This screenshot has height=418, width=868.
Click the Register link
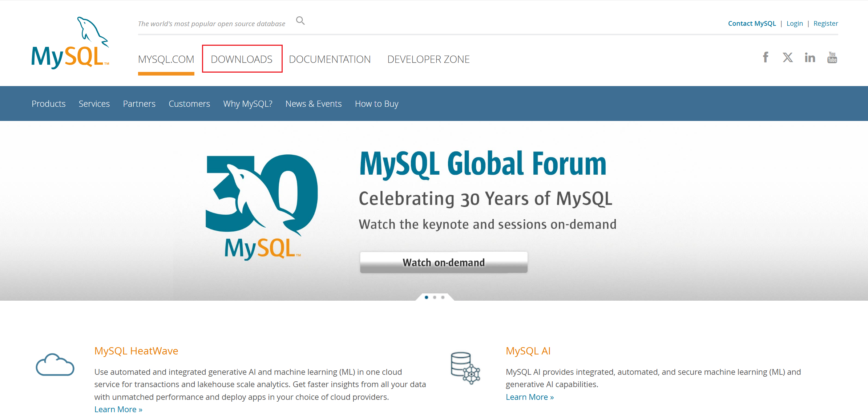click(x=826, y=24)
